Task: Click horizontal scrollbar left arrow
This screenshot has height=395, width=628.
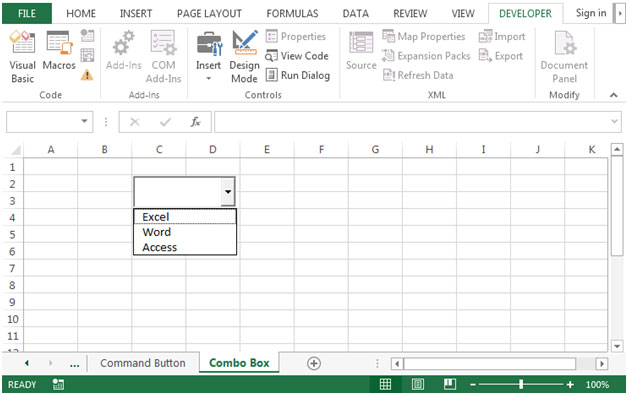Action: tap(397, 364)
